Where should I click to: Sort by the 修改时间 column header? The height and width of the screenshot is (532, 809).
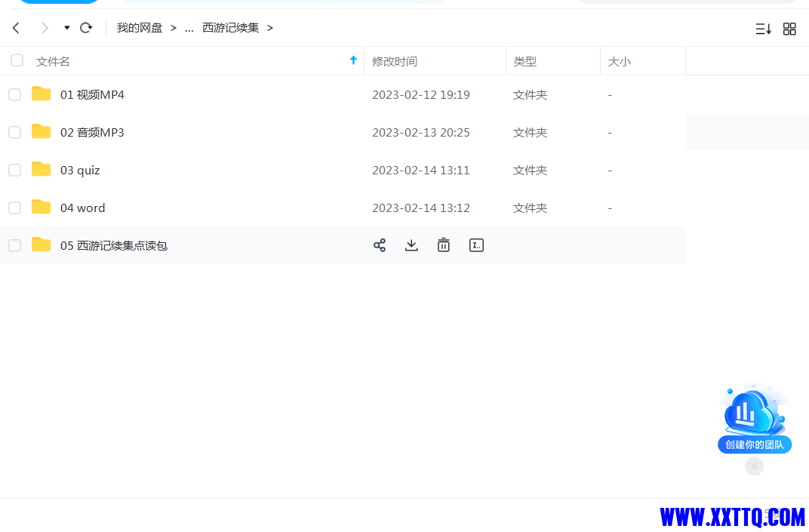coord(395,61)
